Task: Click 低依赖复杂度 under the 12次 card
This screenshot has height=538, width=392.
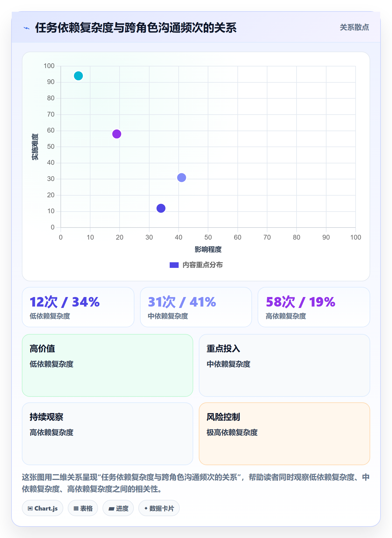Action: pos(50,316)
